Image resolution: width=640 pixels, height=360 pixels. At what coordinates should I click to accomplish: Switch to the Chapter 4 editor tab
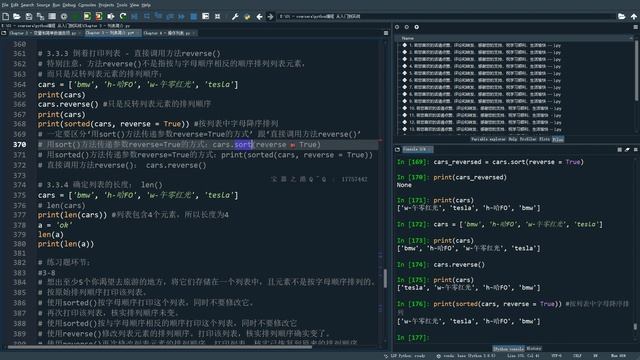(169, 33)
